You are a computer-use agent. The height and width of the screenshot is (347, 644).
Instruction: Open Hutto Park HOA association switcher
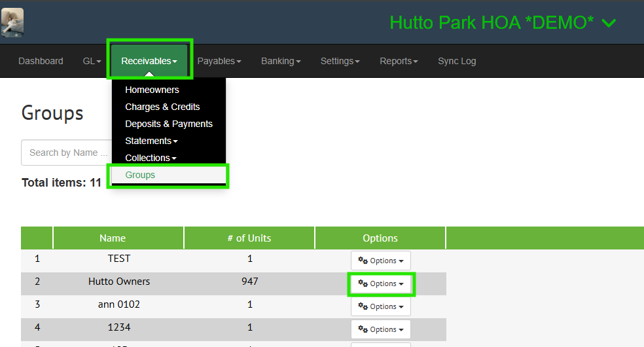503,23
